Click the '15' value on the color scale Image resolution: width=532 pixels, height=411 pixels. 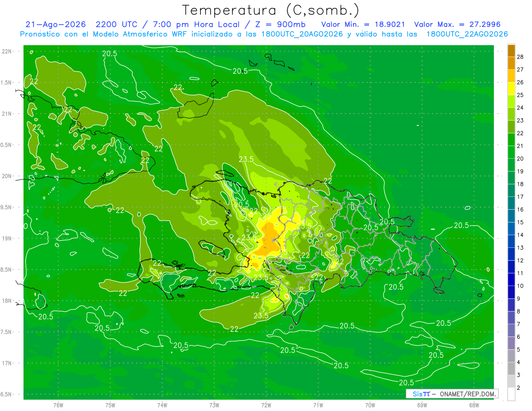click(x=520, y=223)
